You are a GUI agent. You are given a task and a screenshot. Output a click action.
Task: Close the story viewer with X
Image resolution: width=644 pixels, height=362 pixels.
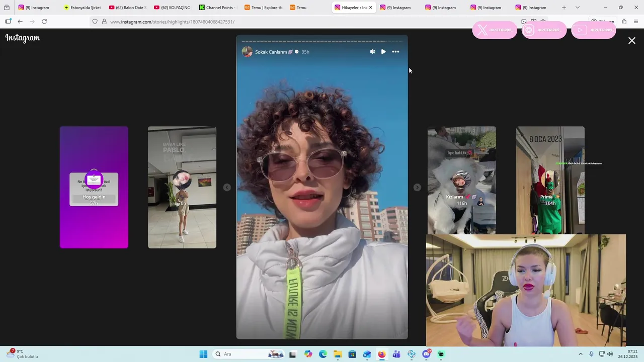click(632, 41)
